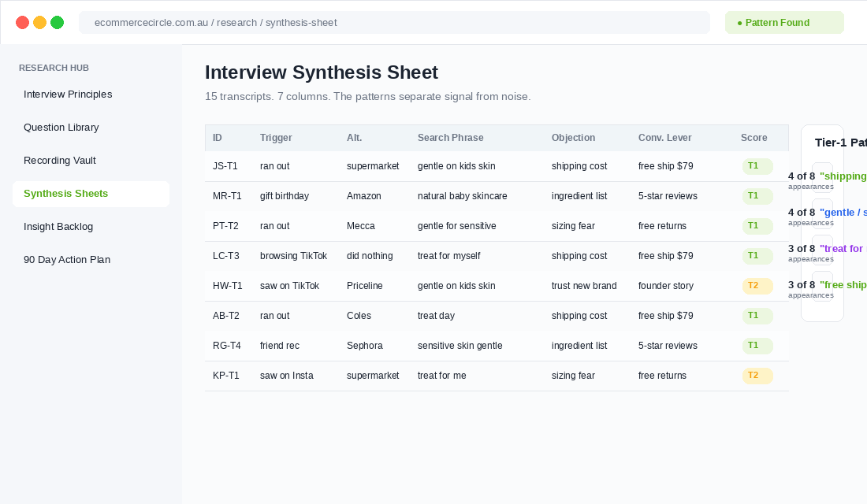Click the ID column header
The width and height of the screenshot is (867, 504).
click(218, 138)
